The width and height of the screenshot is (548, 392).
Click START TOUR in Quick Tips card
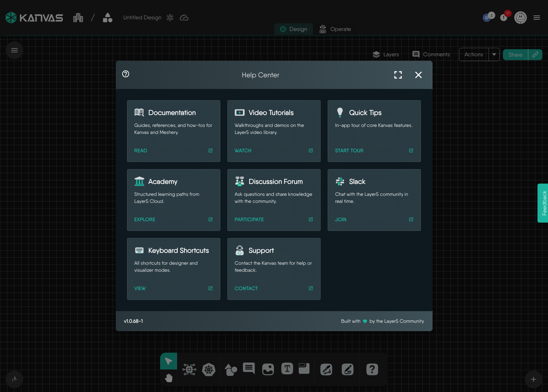click(x=349, y=150)
